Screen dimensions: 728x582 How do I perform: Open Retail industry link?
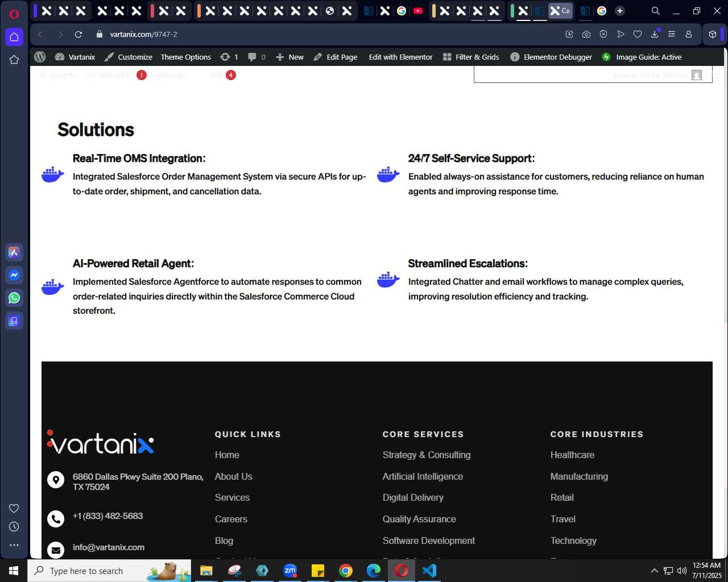pos(562,497)
